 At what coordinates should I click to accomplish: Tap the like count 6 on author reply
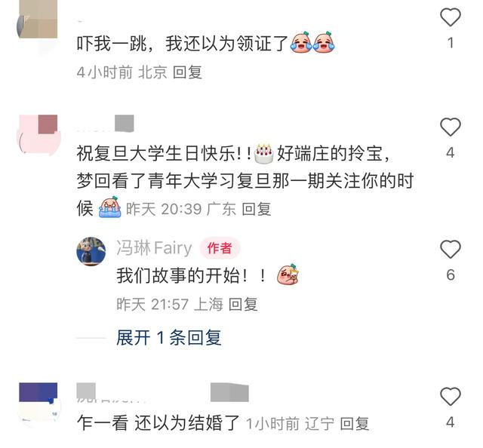pyautogui.click(x=451, y=275)
